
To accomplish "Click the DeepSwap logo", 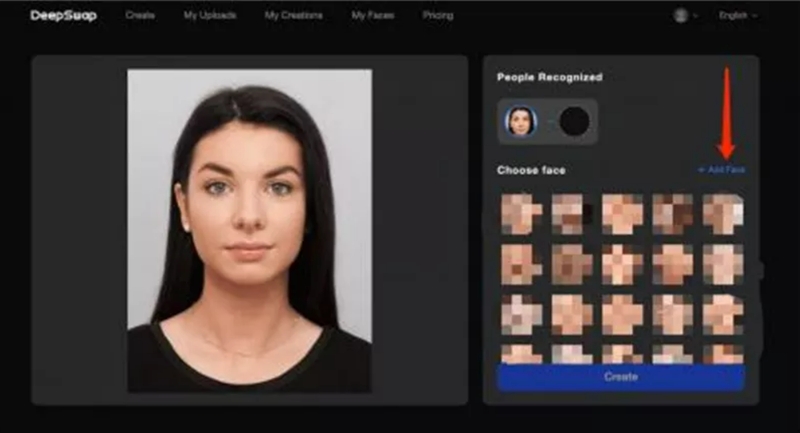I will point(63,15).
